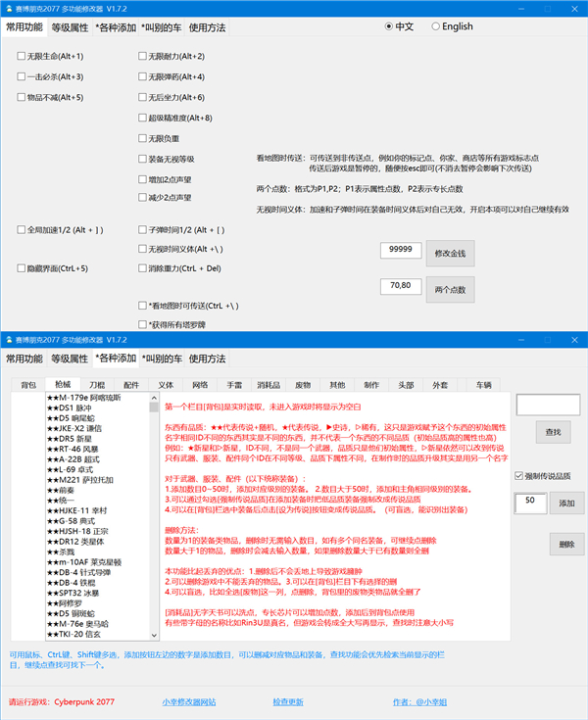Enable 子弹时间1/2 checkbox
Image resolution: width=588 pixels, height=720 pixels.
tap(142, 229)
